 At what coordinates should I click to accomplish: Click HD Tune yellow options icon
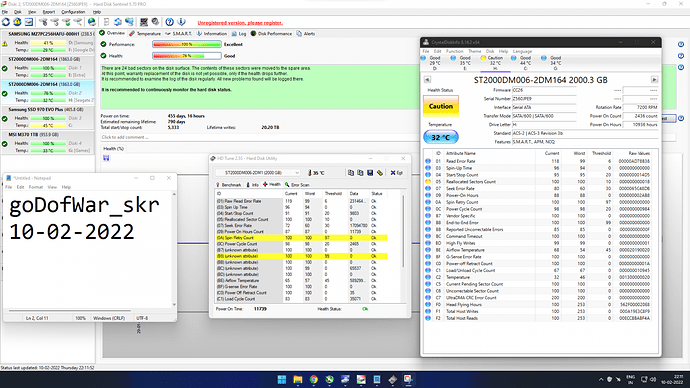(379, 173)
